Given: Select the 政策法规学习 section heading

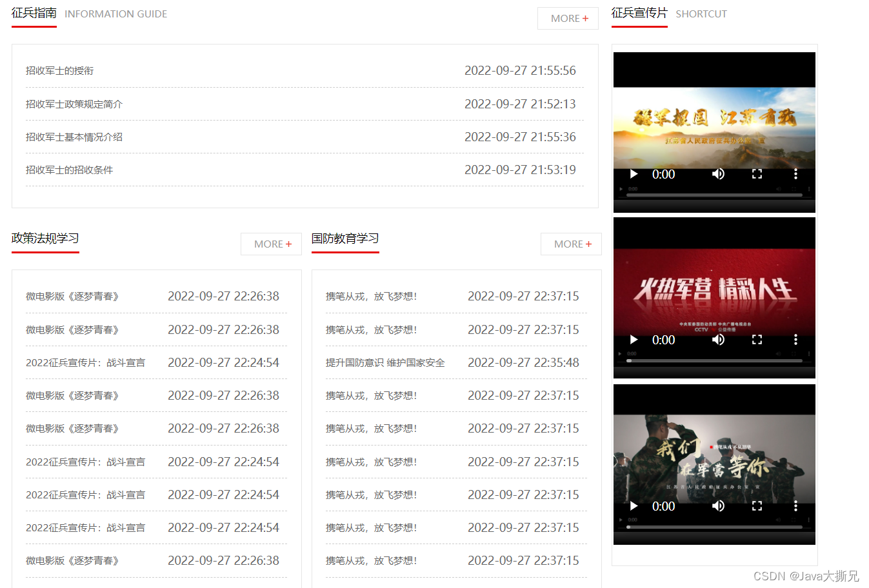Looking at the screenshot, I should coord(45,239).
